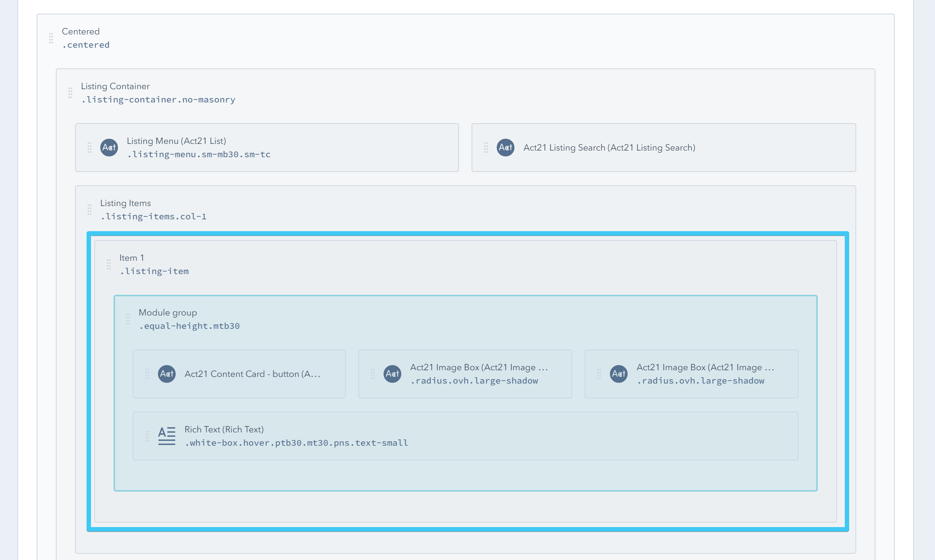Select the Item 1 group title
The height and width of the screenshot is (560, 935).
(x=132, y=258)
